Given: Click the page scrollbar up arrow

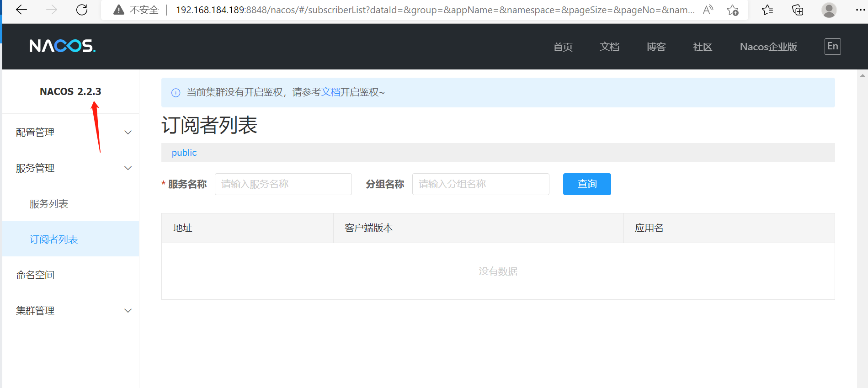Looking at the screenshot, I should pos(863,75).
